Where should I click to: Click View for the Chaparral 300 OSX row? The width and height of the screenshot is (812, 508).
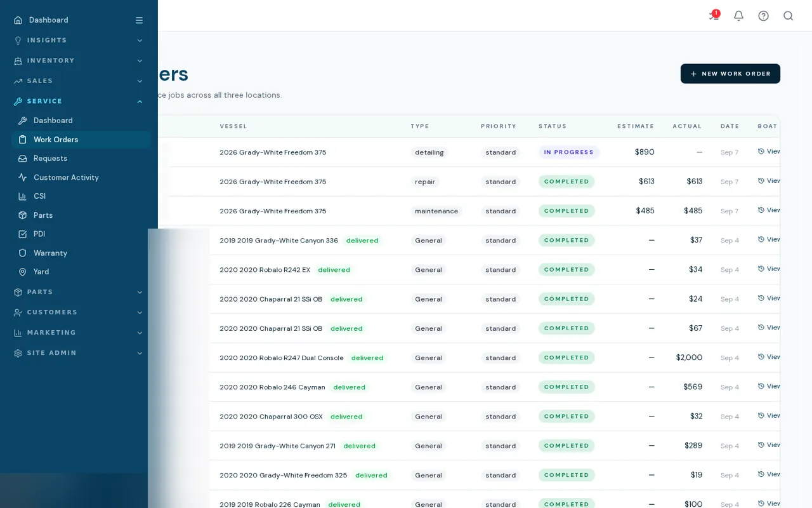tap(769, 416)
